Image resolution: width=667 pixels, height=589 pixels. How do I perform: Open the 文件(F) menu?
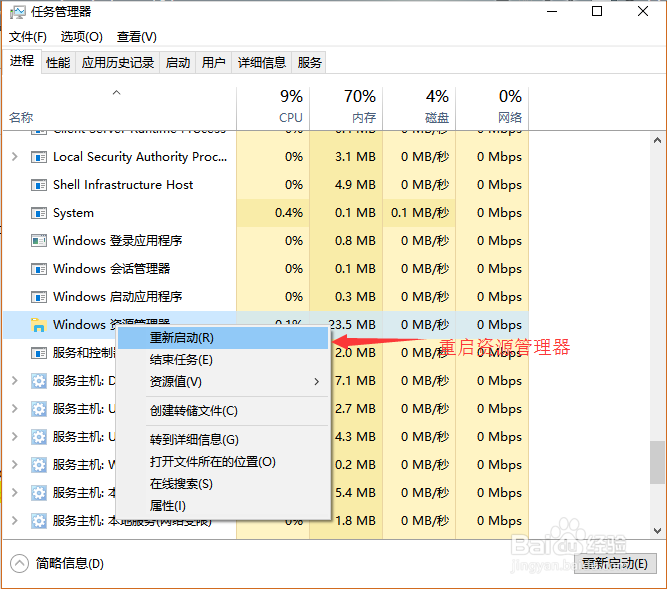pyautogui.click(x=28, y=37)
